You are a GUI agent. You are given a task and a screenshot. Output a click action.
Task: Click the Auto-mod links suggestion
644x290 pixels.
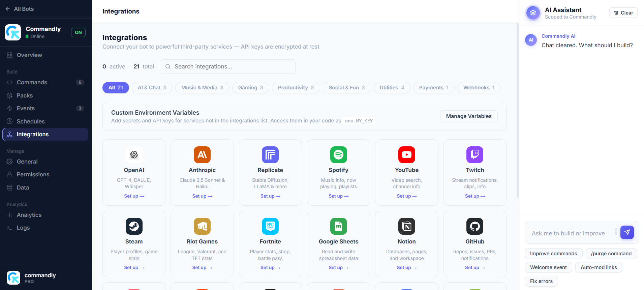coord(599,267)
